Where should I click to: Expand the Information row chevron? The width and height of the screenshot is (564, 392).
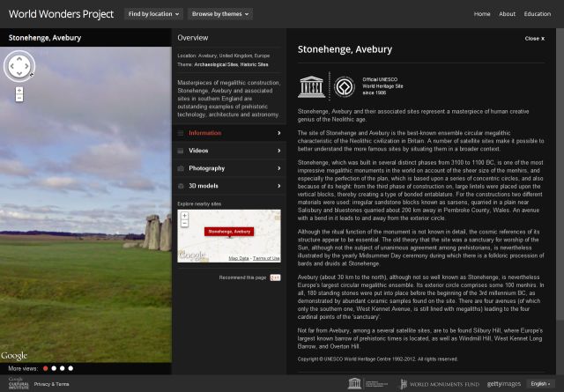pyautogui.click(x=278, y=133)
